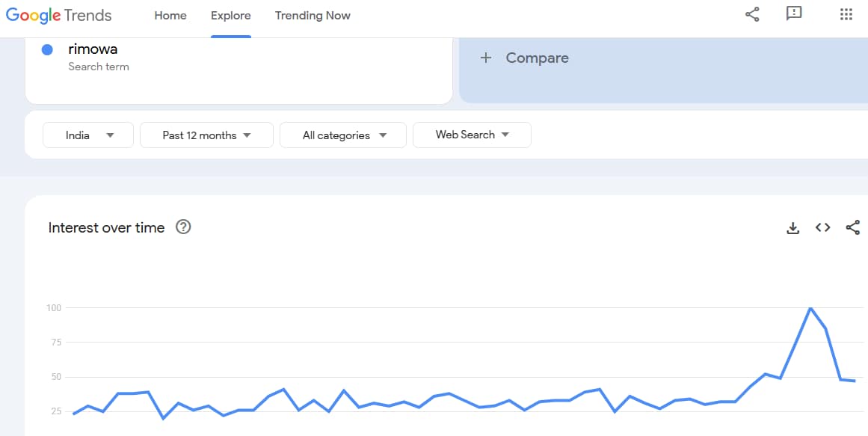Open the All categories dropdown
The width and height of the screenshot is (868, 436).
pos(343,135)
